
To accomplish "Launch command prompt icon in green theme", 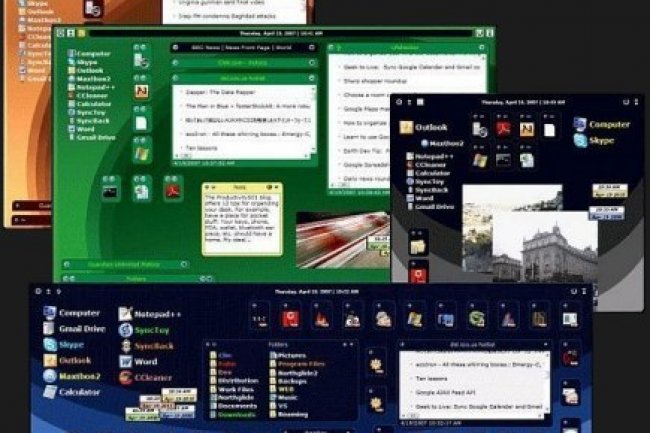I will [110, 189].
